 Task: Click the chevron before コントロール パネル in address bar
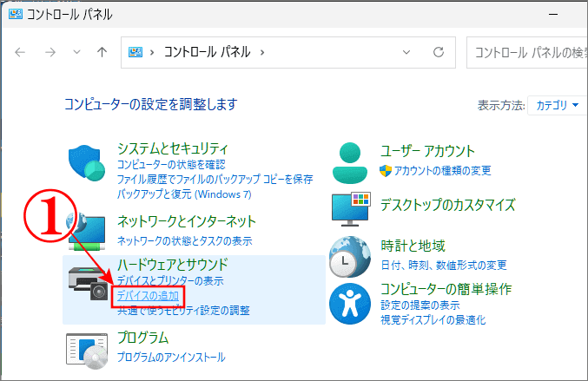(153, 52)
